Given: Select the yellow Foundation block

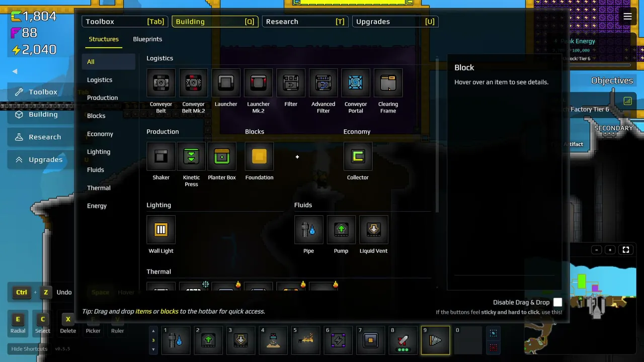Looking at the screenshot, I should tap(259, 156).
